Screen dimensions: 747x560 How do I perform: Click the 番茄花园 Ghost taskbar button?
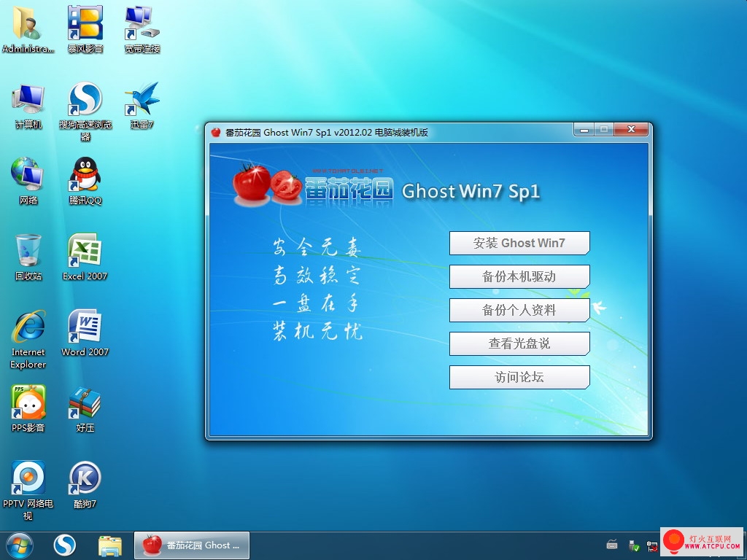pos(192,545)
